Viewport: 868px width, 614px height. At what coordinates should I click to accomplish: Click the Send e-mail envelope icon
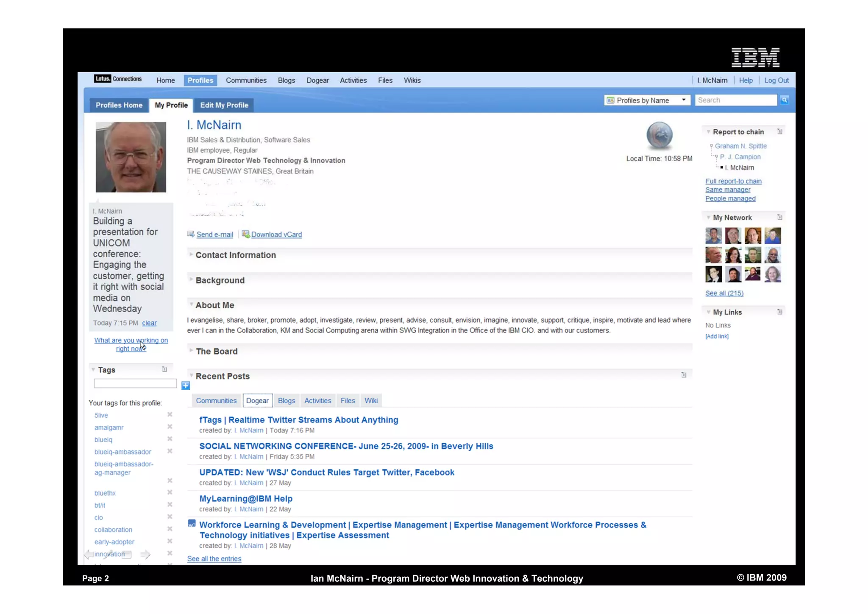(191, 234)
